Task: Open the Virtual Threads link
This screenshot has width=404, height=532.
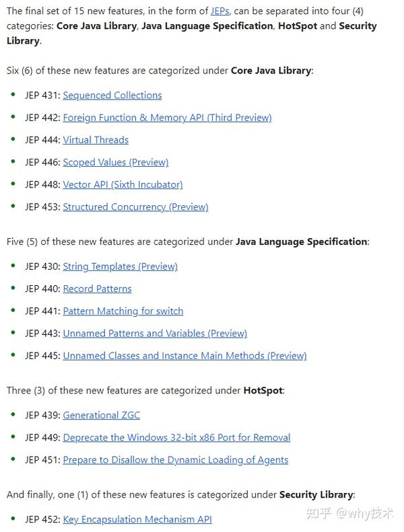Action: pos(96,140)
